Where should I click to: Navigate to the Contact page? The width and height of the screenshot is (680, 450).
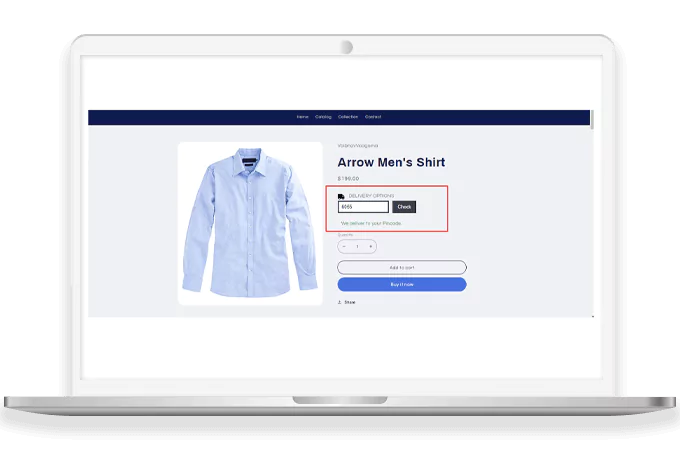pyautogui.click(x=373, y=117)
